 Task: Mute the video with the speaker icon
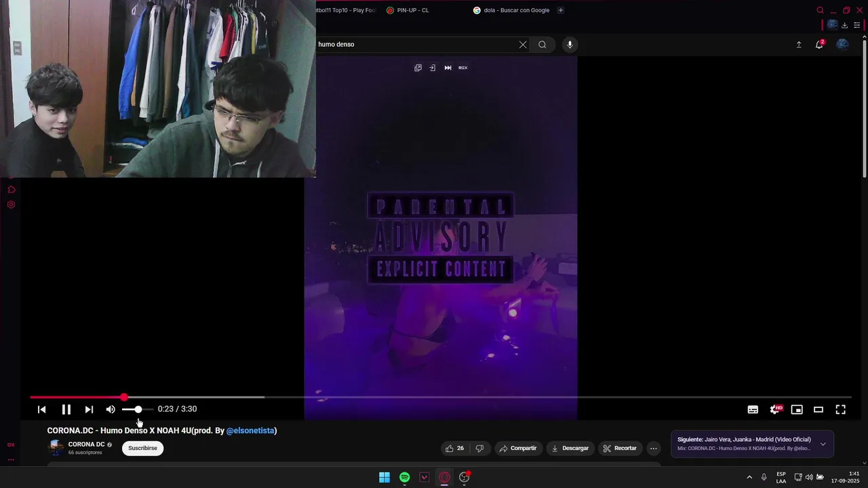111,409
